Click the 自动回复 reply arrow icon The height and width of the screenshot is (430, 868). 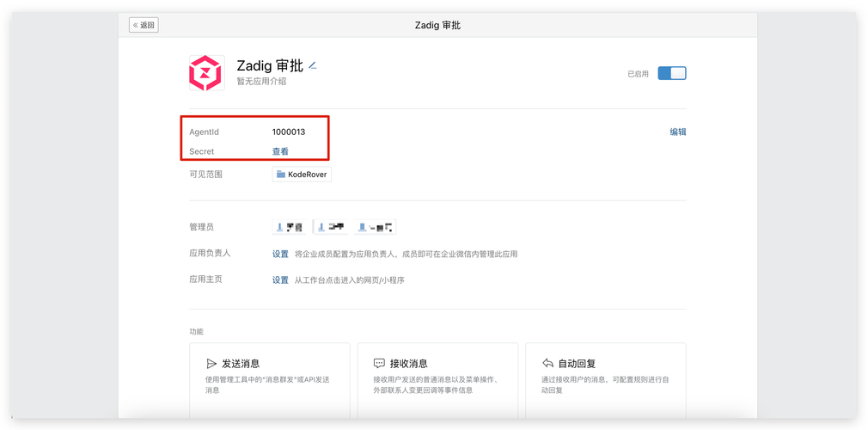[547, 364]
